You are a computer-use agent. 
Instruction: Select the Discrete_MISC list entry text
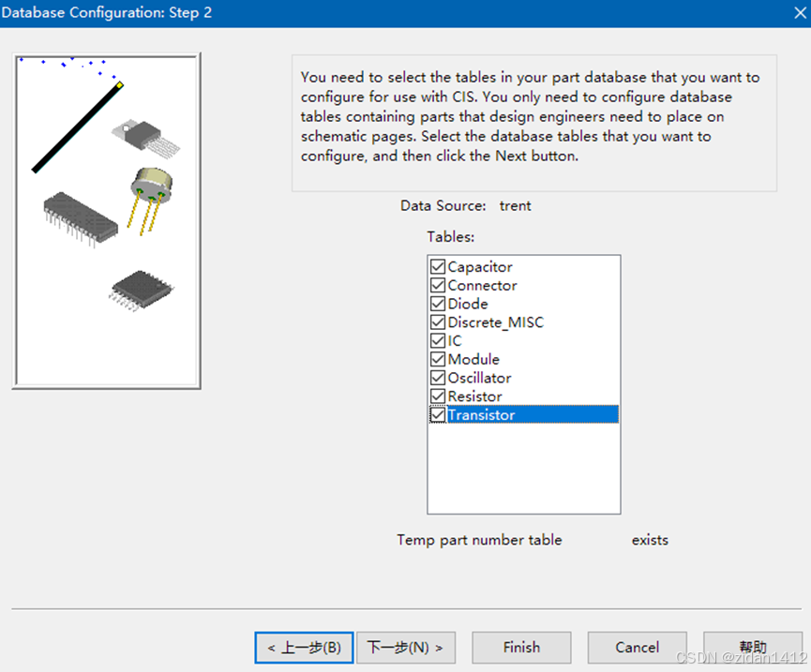[x=495, y=322]
